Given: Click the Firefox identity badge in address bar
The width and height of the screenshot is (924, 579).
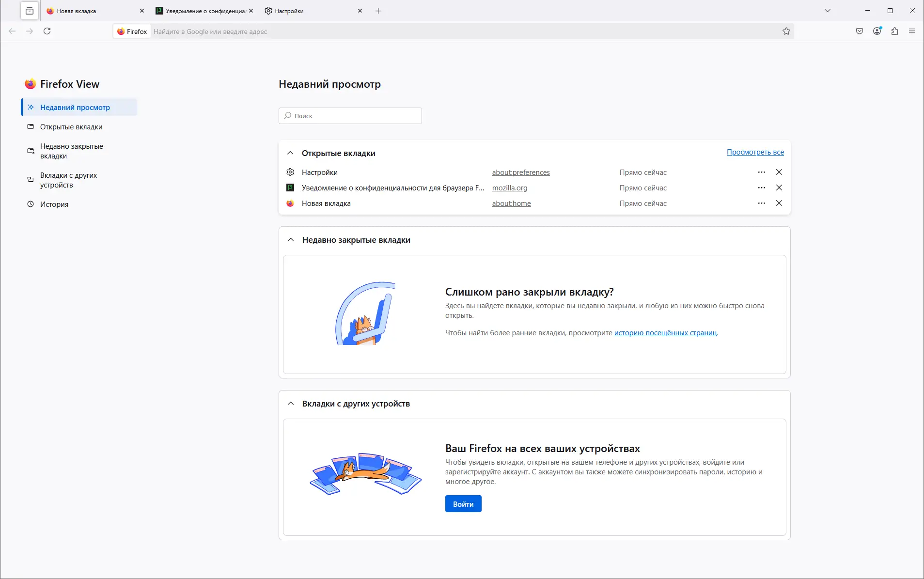Looking at the screenshot, I should [x=132, y=31].
